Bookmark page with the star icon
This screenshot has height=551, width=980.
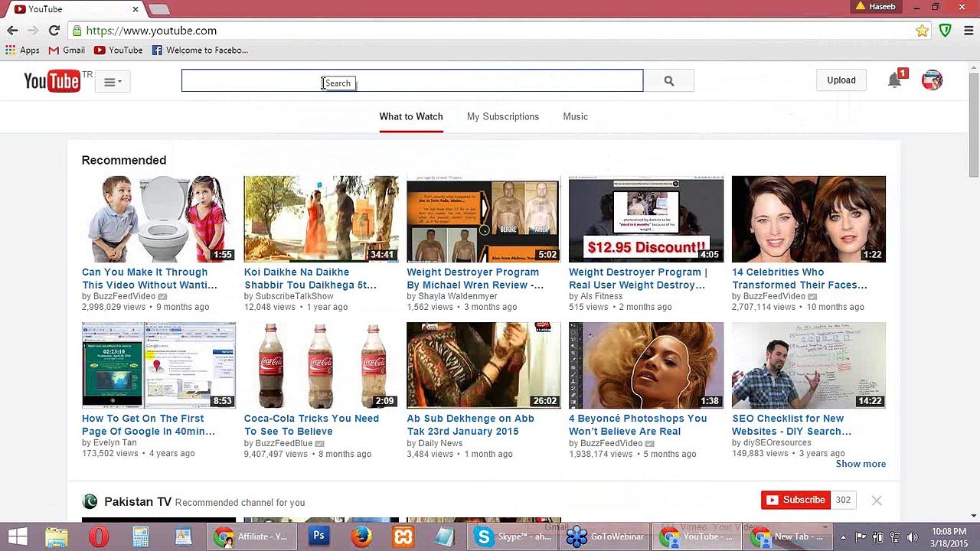(922, 31)
